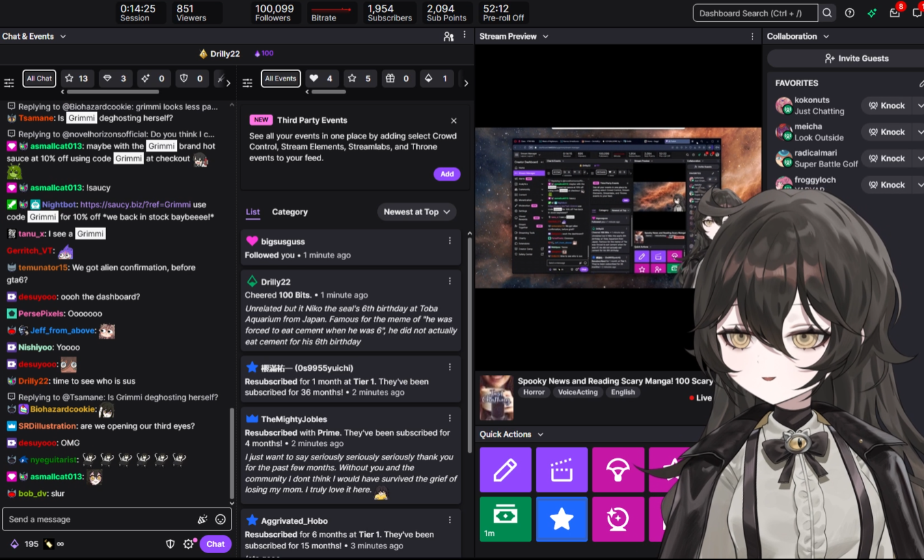Toggle the All Chat filter chip
The width and height of the screenshot is (924, 560).
click(39, 79)
